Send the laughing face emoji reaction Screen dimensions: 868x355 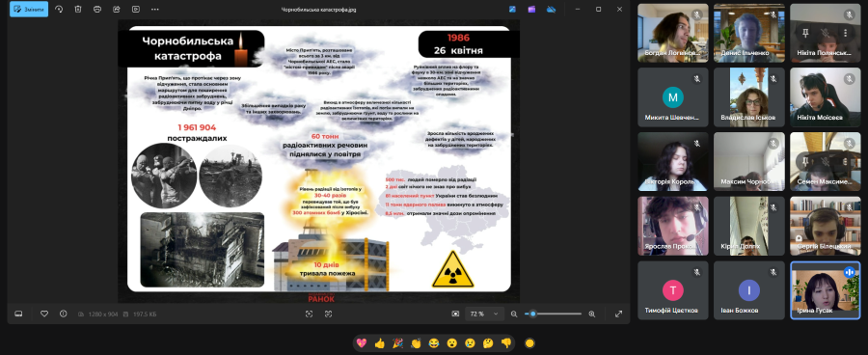pos(433,343)
